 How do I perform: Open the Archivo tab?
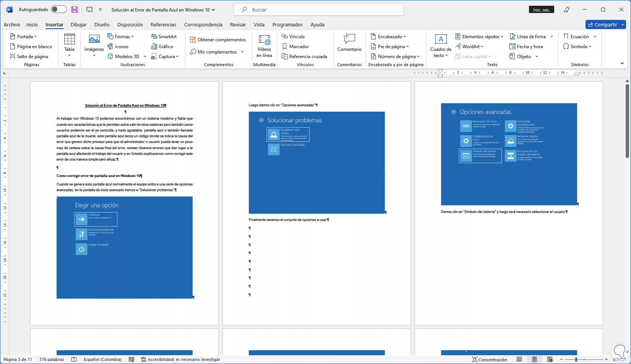coord(12,24)
